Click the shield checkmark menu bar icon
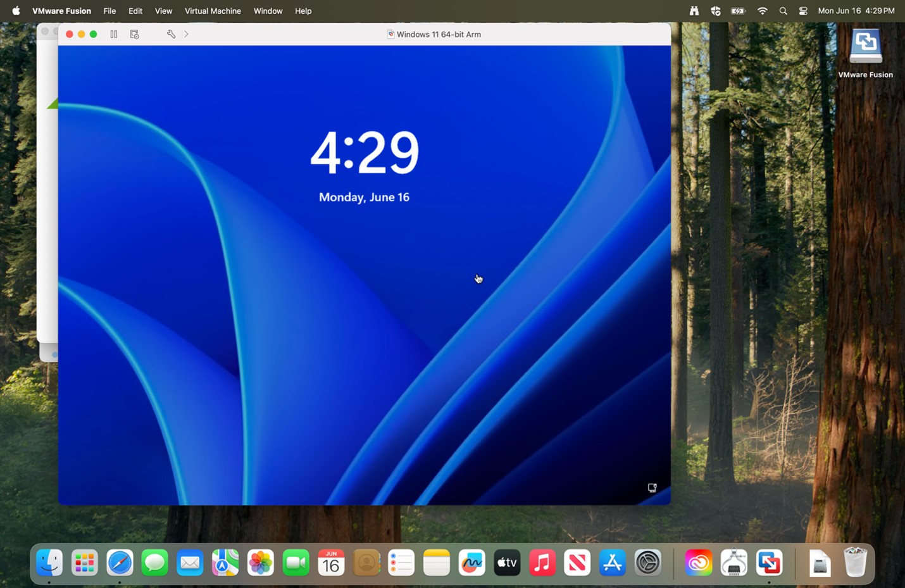 [x=716, y=11]
